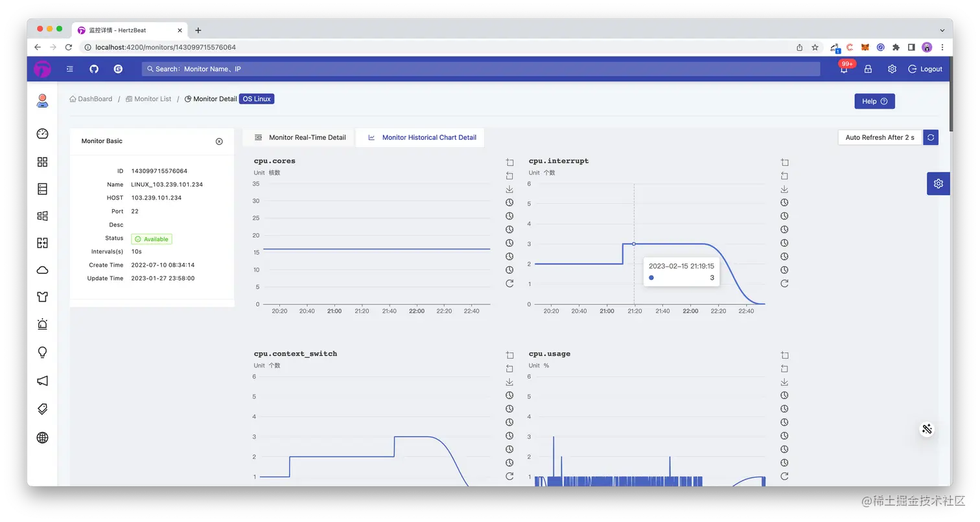Open the Chrome extensions puzzle icon
980x522 pixels.
896,47
